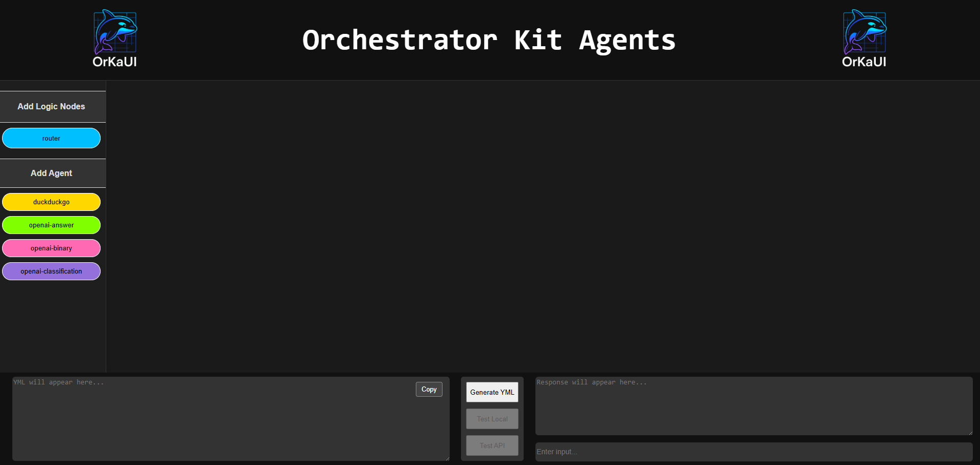
Task: Add an openai-answer agent
Action: click(51, 225)
